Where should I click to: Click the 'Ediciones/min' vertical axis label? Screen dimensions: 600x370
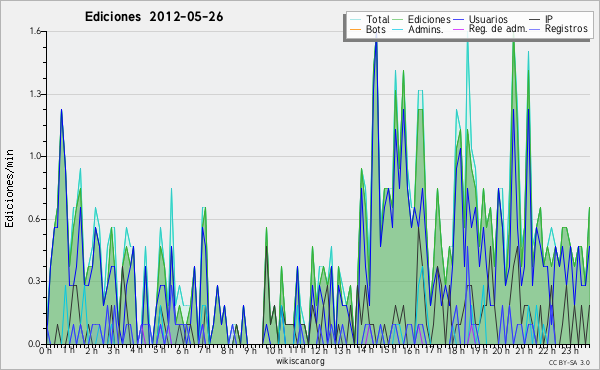[9, 188]
